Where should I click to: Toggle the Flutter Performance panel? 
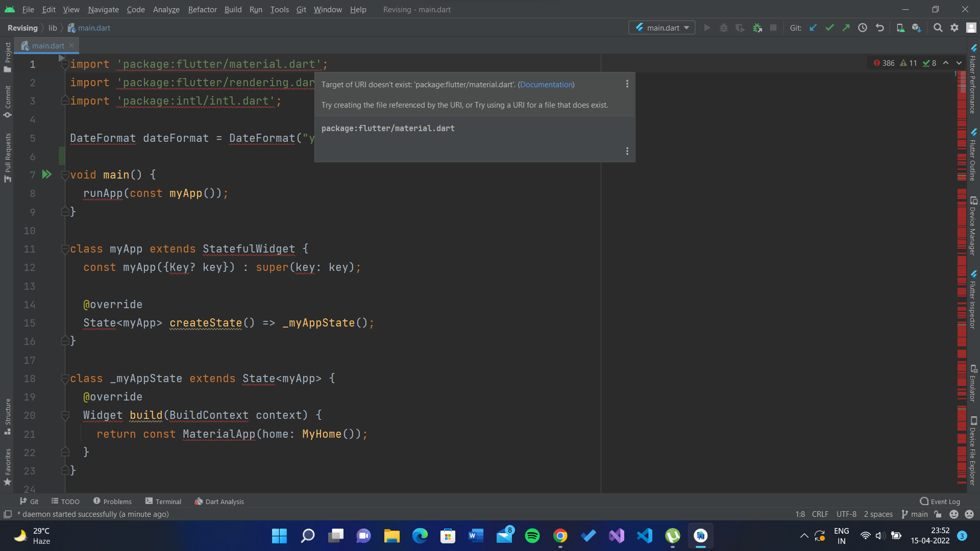coord(973,79)
